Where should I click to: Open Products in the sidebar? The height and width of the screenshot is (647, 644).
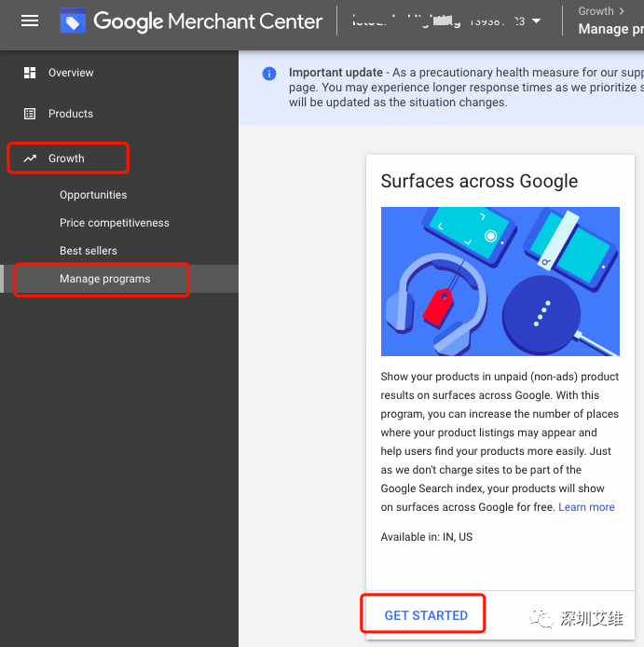click(x=119, y=114)
